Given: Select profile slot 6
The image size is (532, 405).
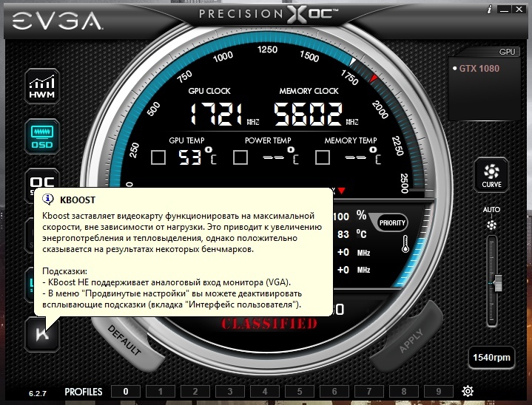Looking at the screenshot, I should coord(334,392).
